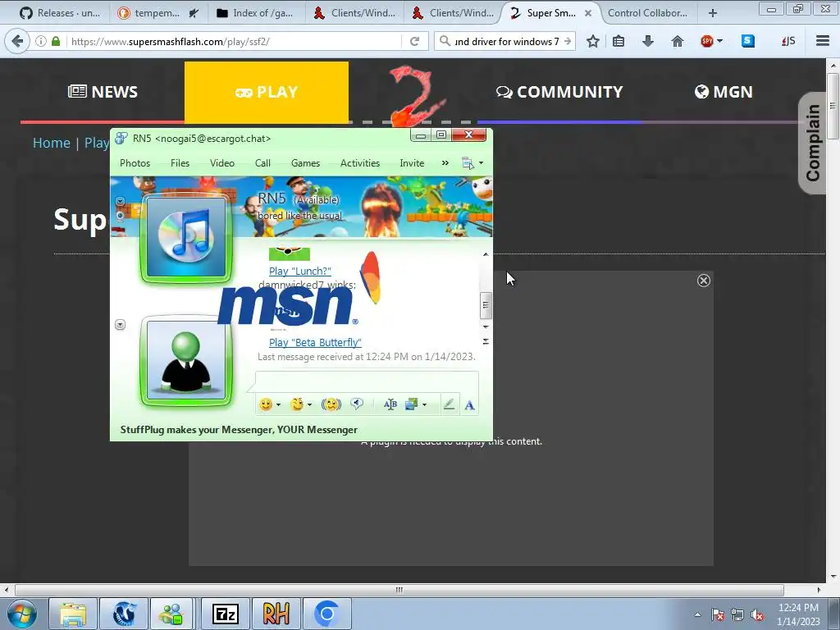Click the text mode letter A icon
840x630 pixels.
(469, 405)
